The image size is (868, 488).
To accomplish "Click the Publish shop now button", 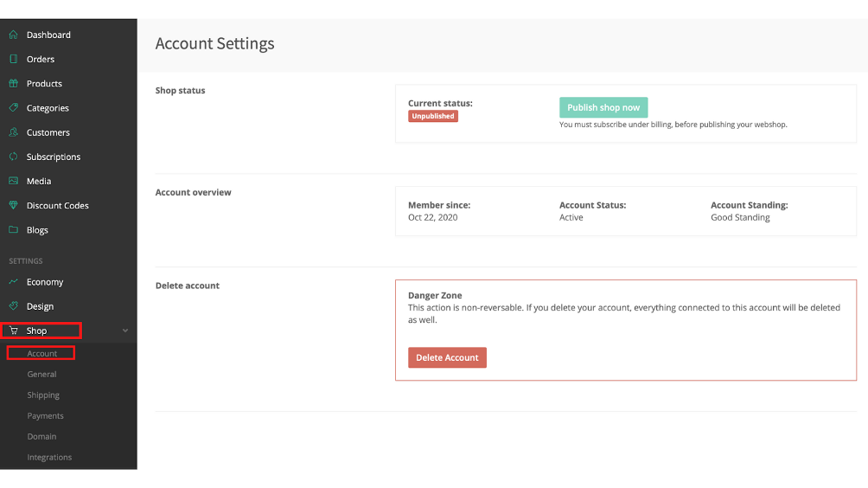I will coord(603,107).
